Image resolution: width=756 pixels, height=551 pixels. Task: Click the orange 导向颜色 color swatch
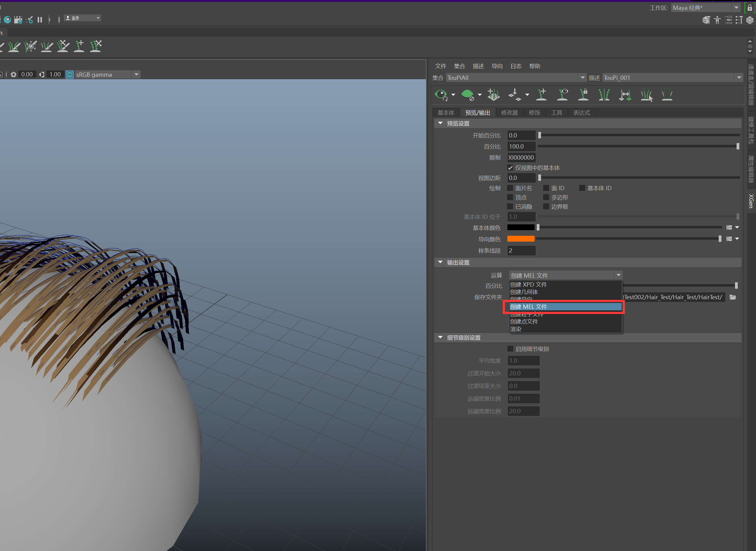pyautogui.click(x=520, y=239)
